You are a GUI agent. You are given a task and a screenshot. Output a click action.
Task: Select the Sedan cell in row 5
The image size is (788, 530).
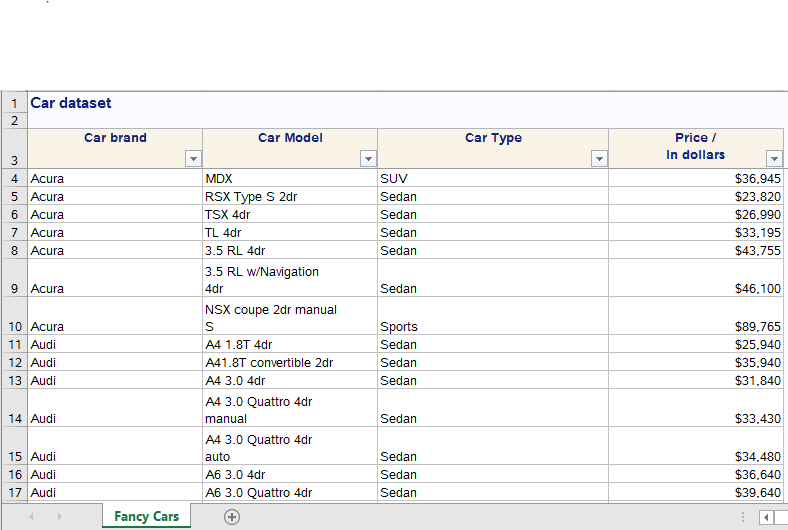click(x=493, y=196)
